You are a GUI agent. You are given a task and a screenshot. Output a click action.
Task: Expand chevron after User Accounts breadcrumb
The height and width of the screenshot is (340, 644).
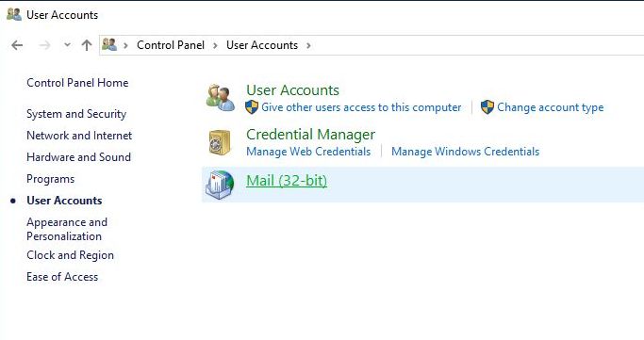(x=308, y=45)
